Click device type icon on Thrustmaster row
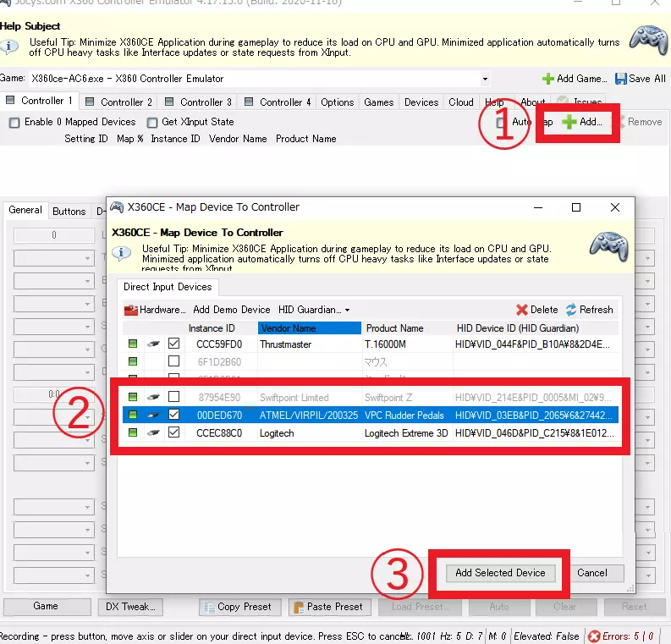The height and width of the screenshot is (644, 671). pos(153,344)
